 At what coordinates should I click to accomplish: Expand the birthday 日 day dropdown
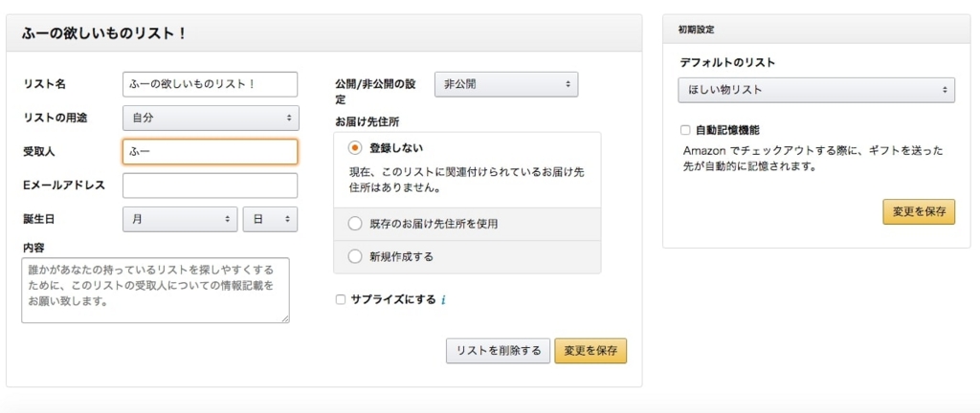(270, 219)
